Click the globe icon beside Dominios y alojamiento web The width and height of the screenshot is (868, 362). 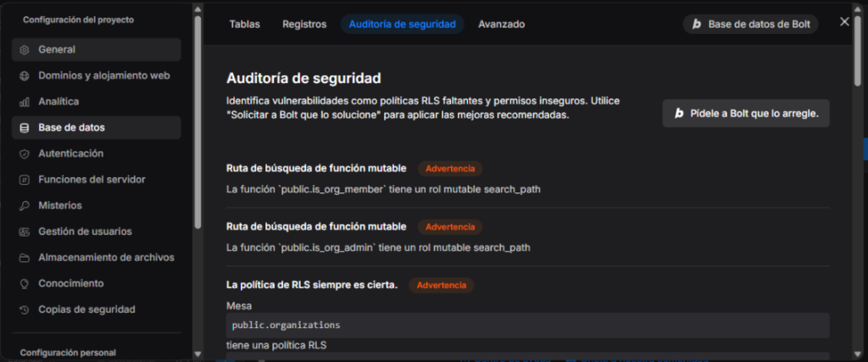(x=24, y=75)
